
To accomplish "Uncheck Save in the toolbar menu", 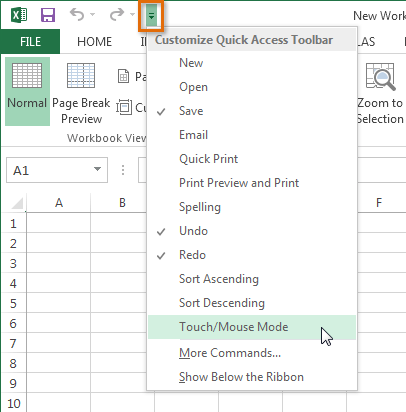I will pos(252,111).
